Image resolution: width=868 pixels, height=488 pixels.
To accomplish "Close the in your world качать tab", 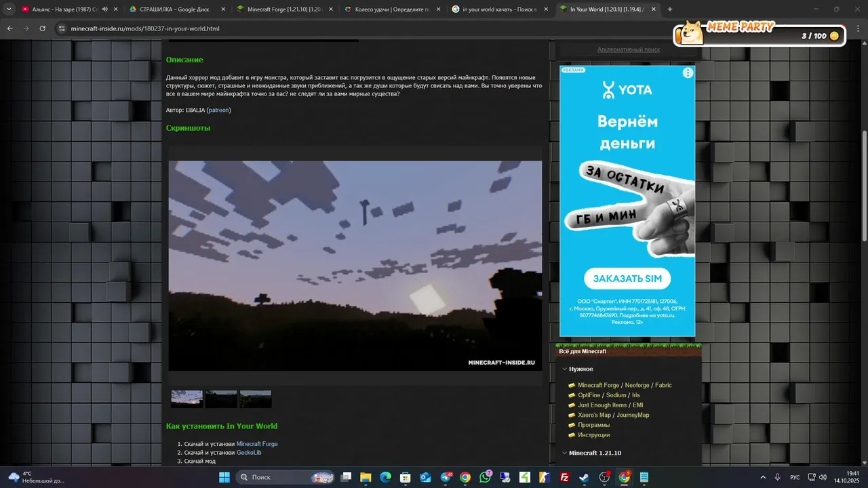I will tap(545, 9).
